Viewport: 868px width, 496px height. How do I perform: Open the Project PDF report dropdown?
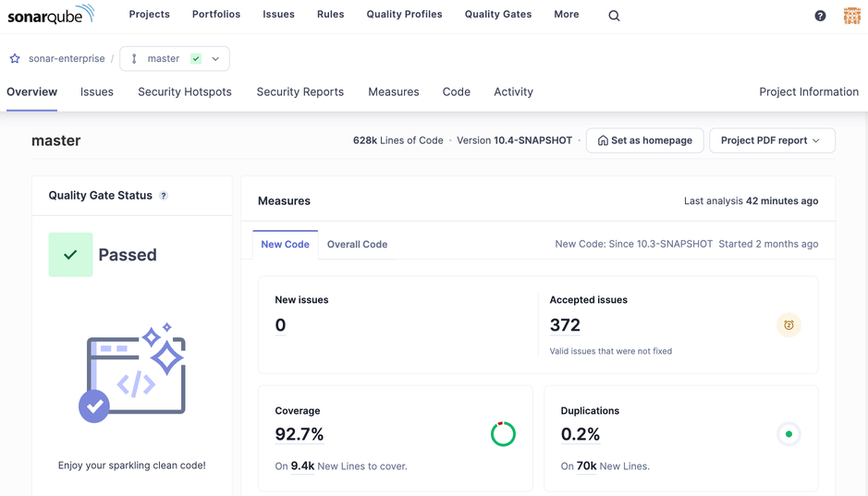coord(771,140)
